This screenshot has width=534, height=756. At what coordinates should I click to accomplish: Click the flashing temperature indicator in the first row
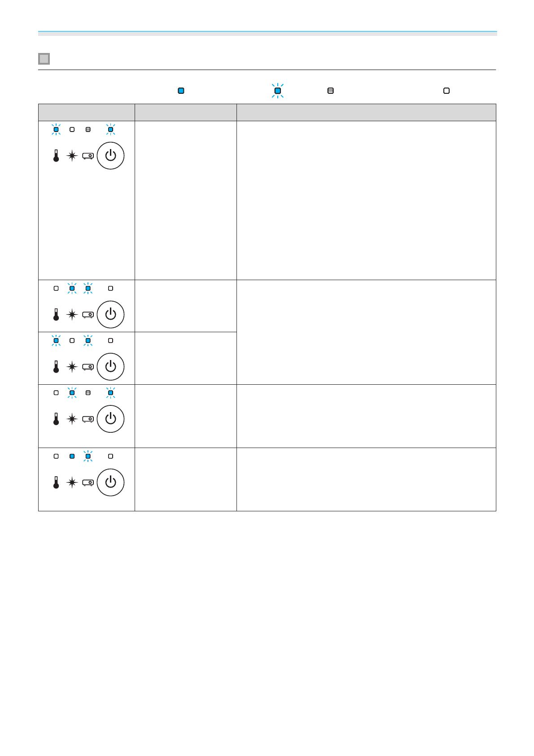click(56, 129)
